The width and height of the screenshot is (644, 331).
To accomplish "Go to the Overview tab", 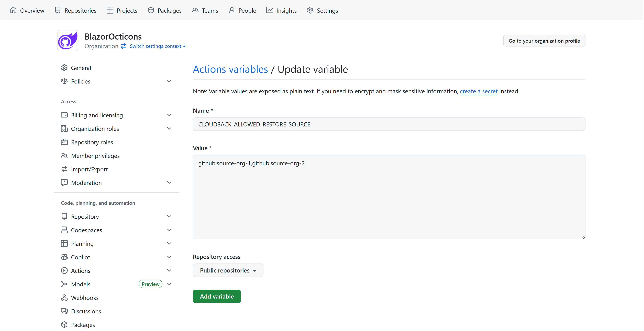I will 27,10.
